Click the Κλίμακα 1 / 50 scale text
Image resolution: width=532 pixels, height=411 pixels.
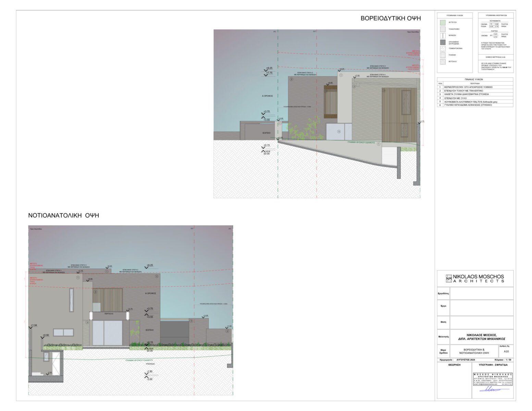pyautogui.click(x=503, y=360)
